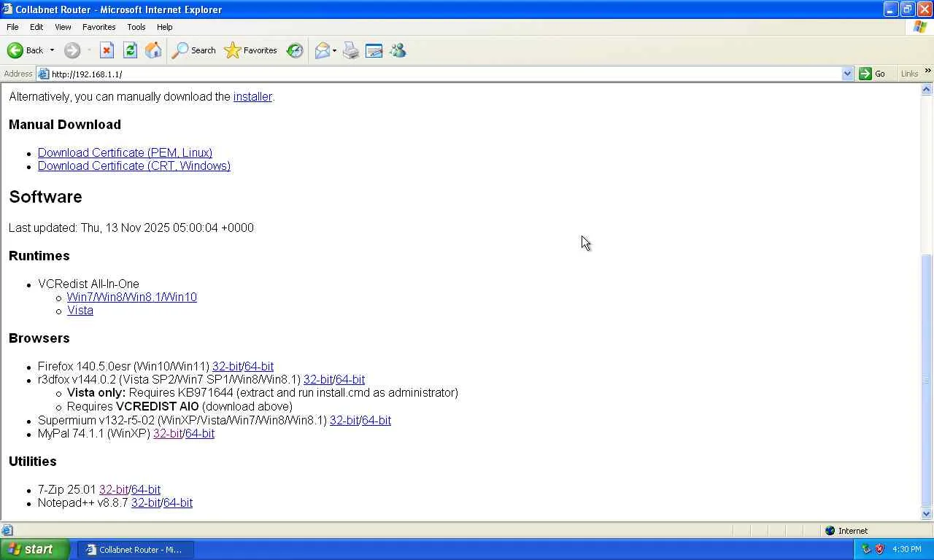Download Supermium v132-r5-02 64-bit
Viewport: 934px width, 560px height.
tap(377, 420)
